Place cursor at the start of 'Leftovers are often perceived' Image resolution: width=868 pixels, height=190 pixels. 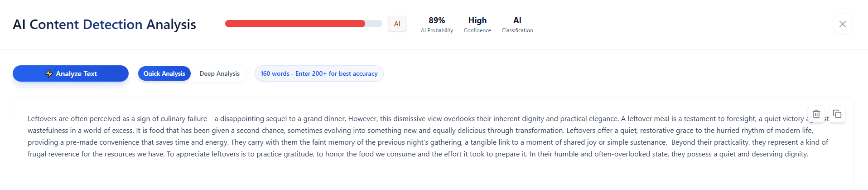[x=28, y=119]
